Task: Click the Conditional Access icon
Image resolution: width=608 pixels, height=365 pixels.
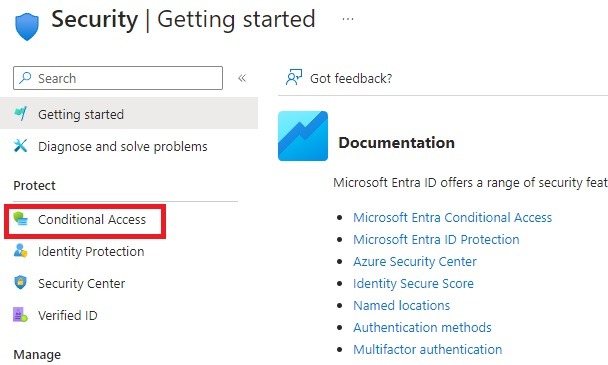Action: 21,219
